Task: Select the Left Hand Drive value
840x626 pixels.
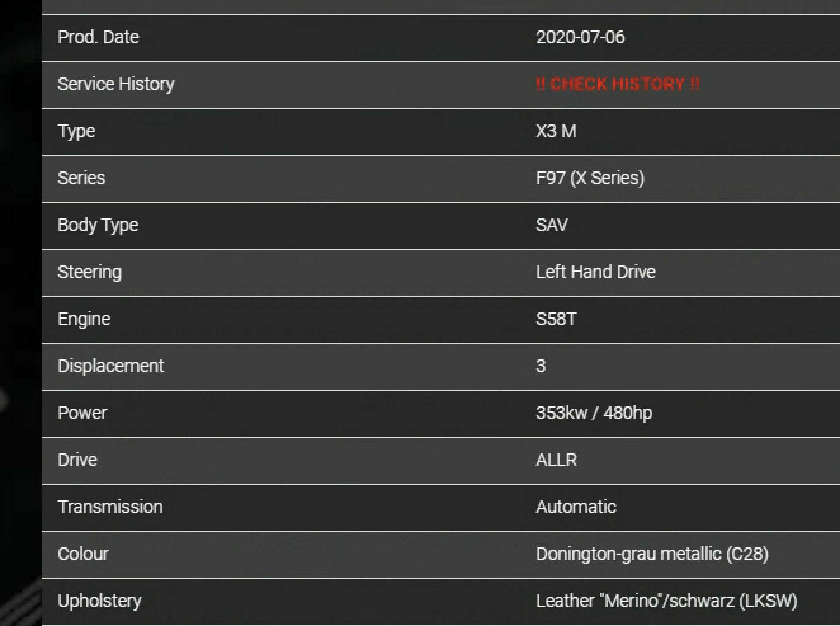Action: point(595,272)
